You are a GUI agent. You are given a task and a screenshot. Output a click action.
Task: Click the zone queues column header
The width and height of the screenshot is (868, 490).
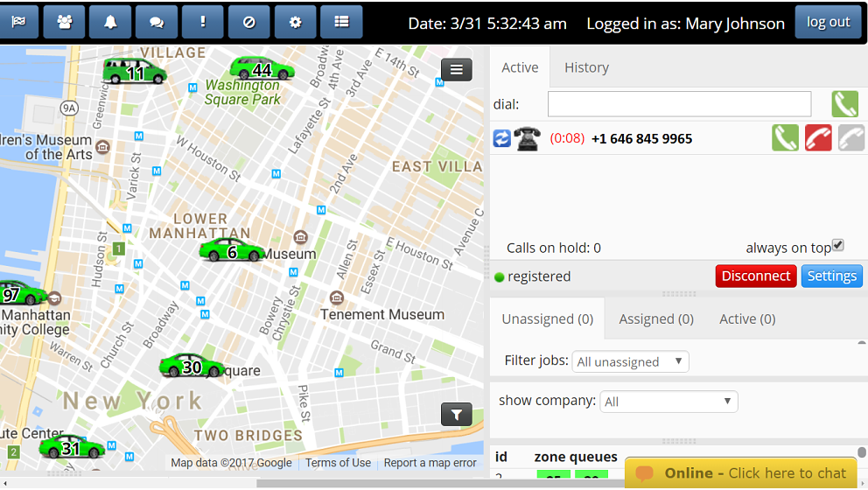coord(576,457)
